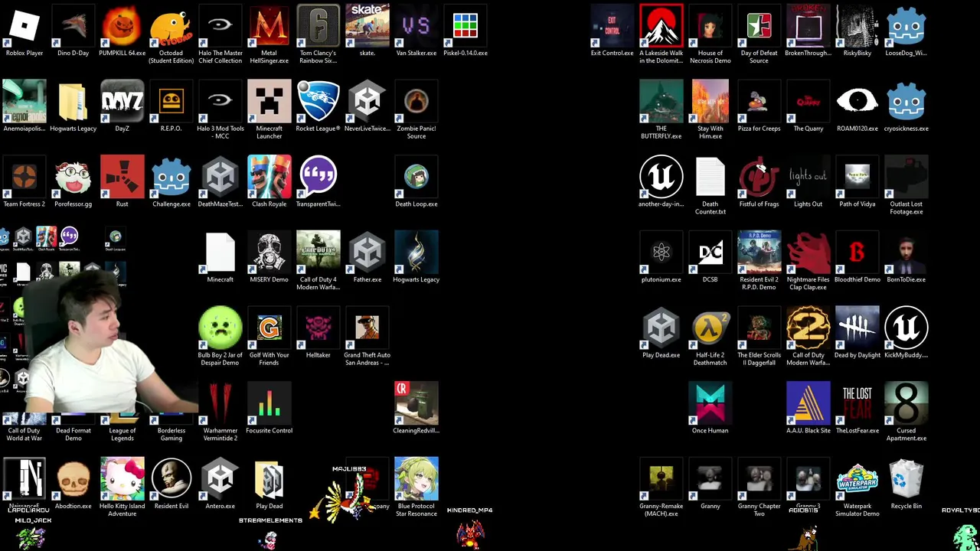Open Octodad Student Edition icon
The width and height of the screenshot is (980, 551).
tap(171, 26)
